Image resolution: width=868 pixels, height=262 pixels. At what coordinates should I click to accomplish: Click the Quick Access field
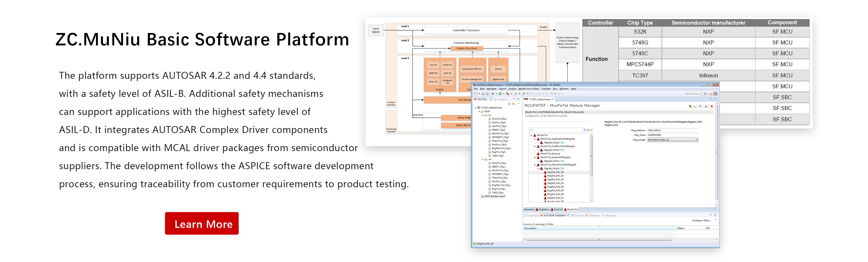click(x=692, y=94)
